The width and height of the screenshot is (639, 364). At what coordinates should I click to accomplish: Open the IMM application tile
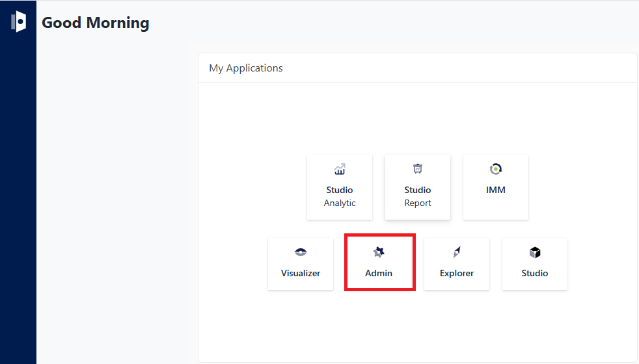(496, 187)
